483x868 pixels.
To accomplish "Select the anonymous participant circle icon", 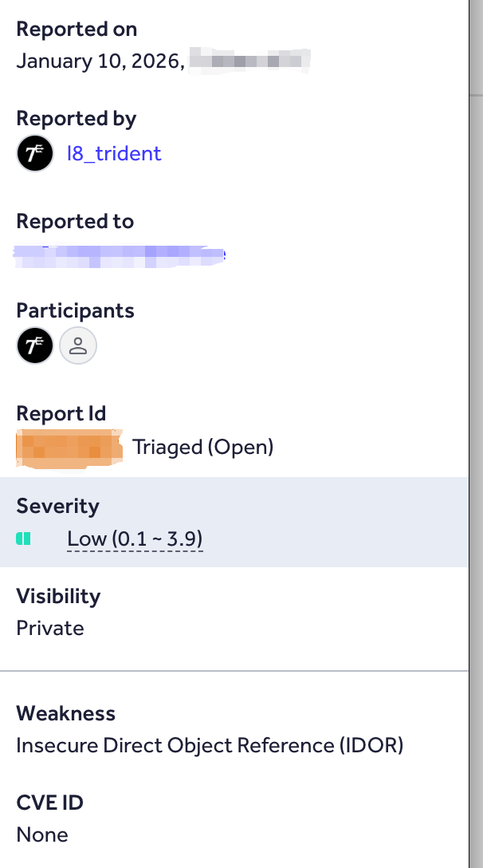I will click(x=77, y=345).
